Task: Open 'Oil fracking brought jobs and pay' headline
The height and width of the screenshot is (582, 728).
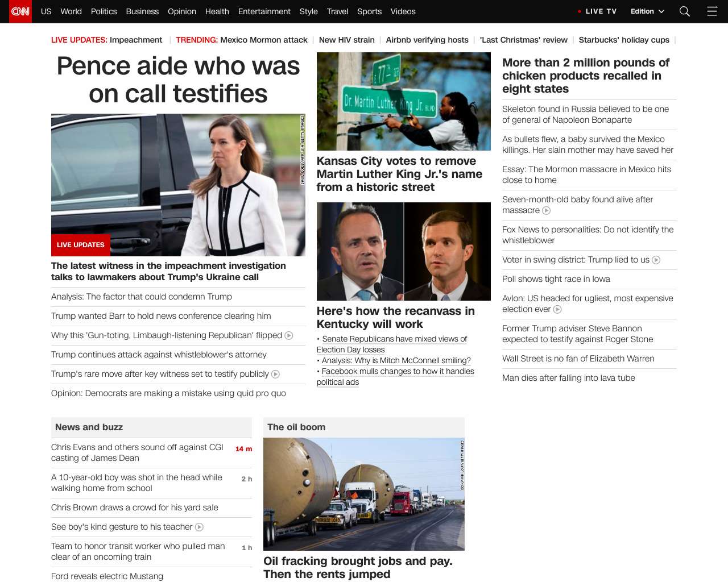Action: tap(358, 567)
